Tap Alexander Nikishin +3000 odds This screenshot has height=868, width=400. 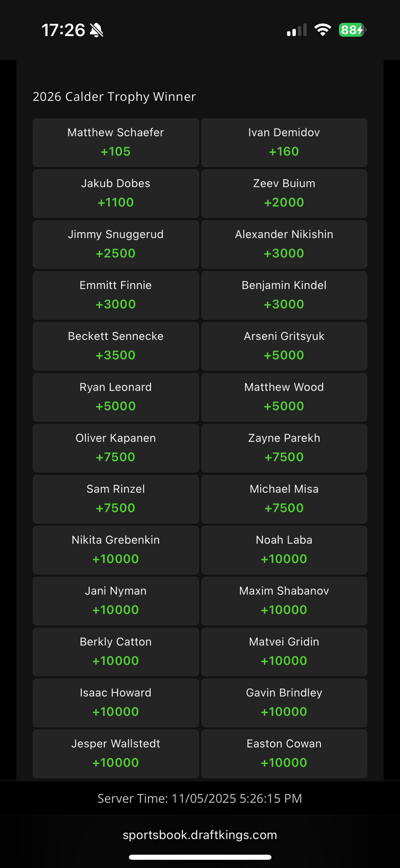(284, 244)
